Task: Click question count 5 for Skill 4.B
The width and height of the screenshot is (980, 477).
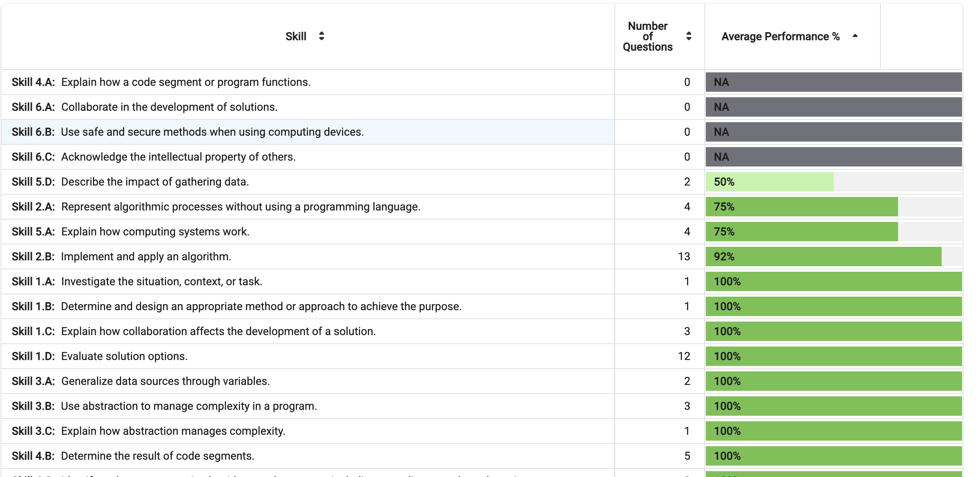Action: point(687,456)
